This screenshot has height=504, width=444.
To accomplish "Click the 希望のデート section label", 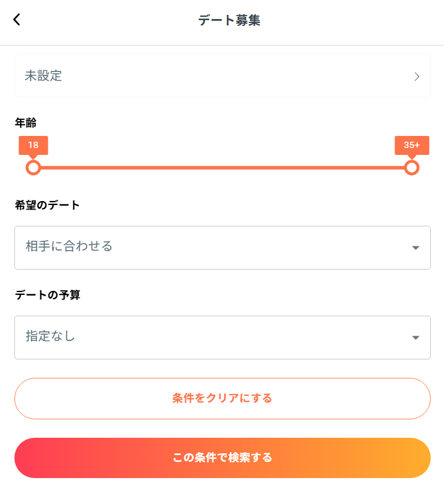I will click(x=47, y=205).
